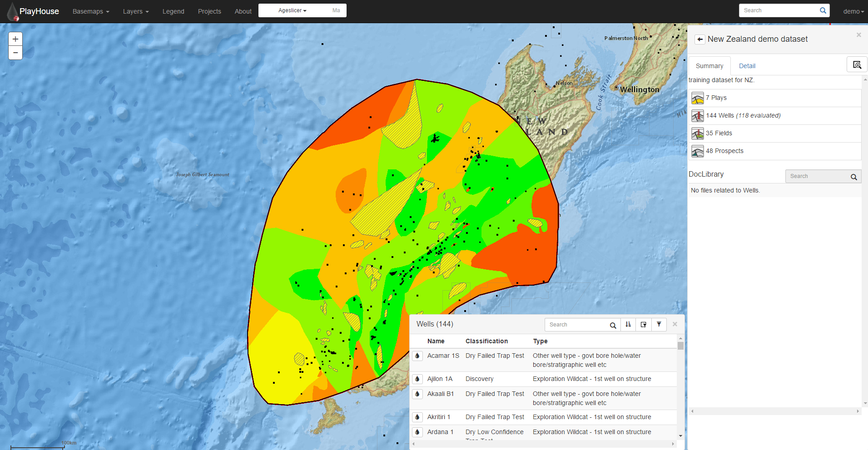The image size is (868, 450).
Task: Click the Wells rig icon in summary
Action: click(x=697, y=115)
